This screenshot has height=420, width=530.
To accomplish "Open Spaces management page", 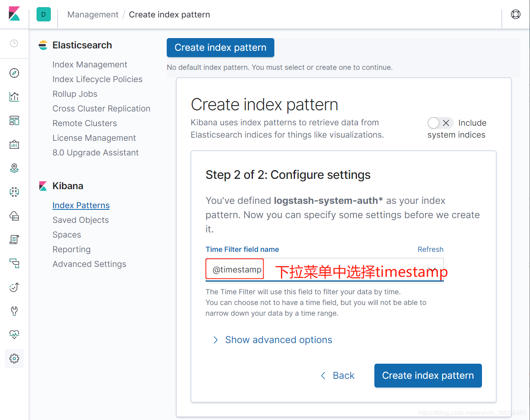I will pos(67,235).
